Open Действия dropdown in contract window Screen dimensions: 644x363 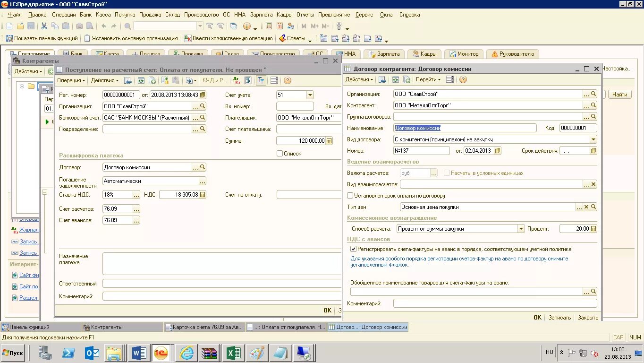coord(359,79)
